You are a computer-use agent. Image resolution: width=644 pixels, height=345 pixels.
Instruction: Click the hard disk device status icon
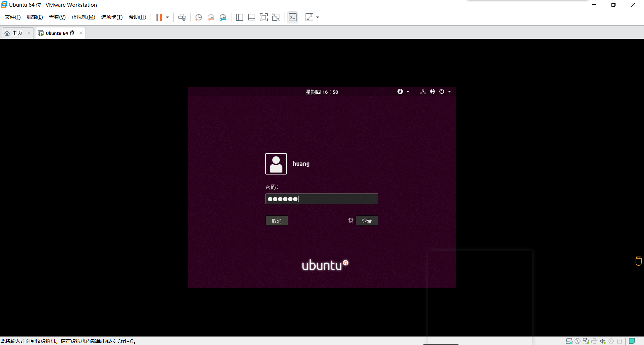point(569,341)
